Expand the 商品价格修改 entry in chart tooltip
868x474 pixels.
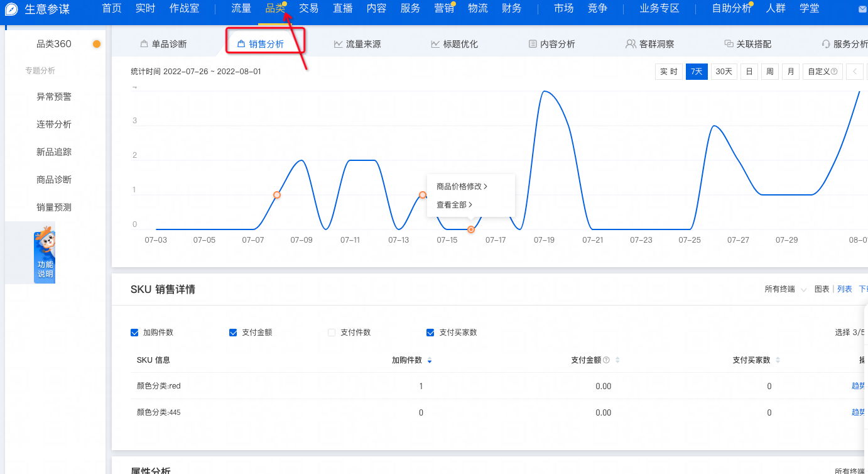click(x=462, y=187)
